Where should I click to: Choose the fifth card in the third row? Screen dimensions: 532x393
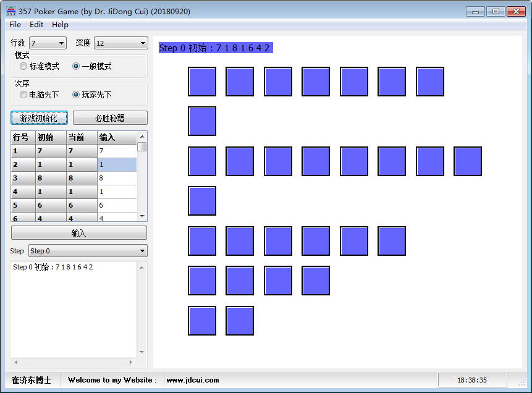click(x=354, y=161)
